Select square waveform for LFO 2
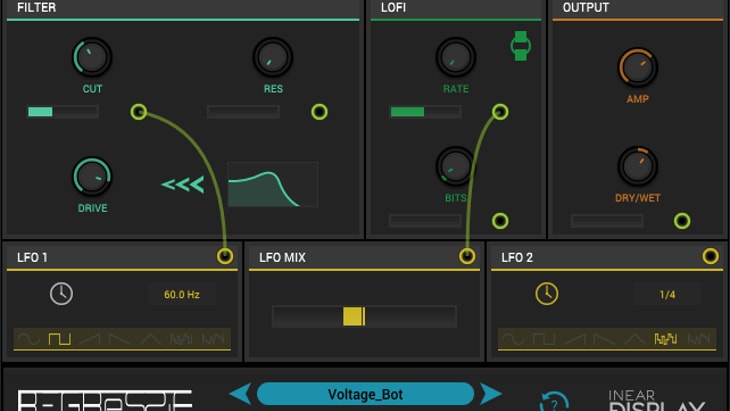The height and width of the screenshot is (411, 730). 544,339
